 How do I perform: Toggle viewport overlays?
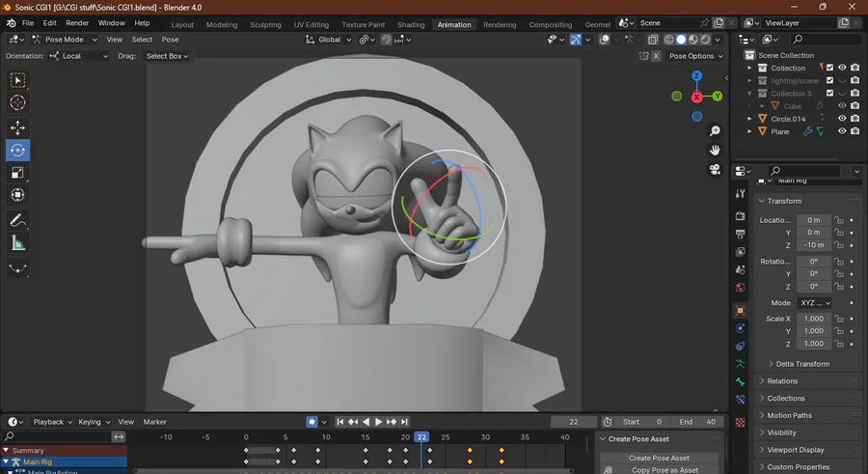point(605,40)
